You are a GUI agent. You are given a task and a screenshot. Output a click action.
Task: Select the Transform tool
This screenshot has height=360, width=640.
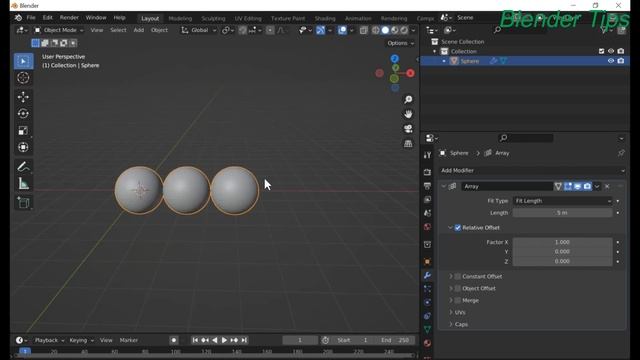pyautogui.click(x=23, y=147)
